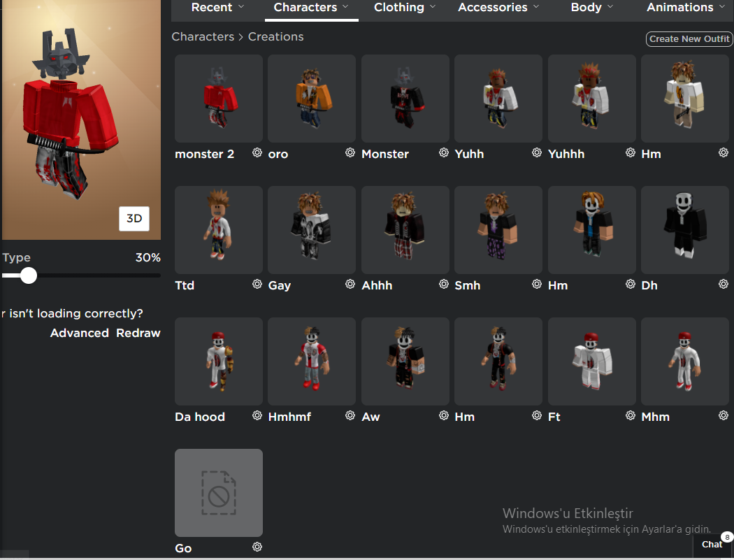The image size is (734, 560).
Task: Open settings gear for Yuhhh outfit
Action: 631,152
